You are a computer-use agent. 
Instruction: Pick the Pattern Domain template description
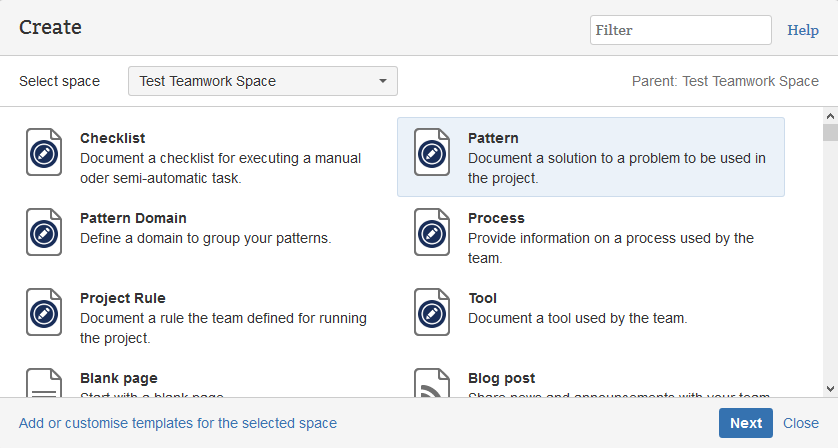tap(205, 238)
